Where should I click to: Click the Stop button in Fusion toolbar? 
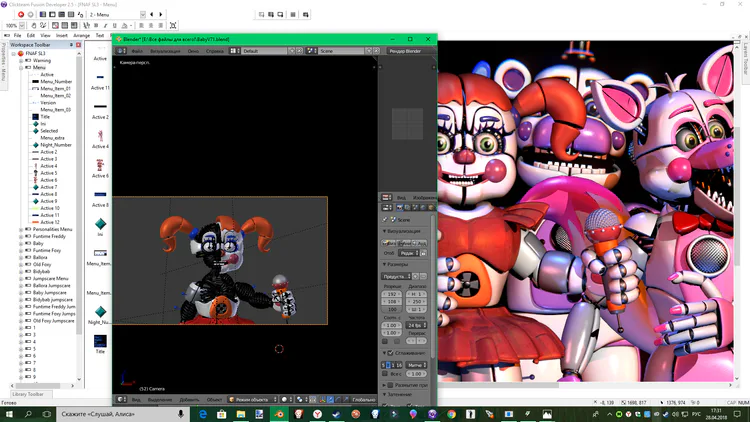coord(31,14)
